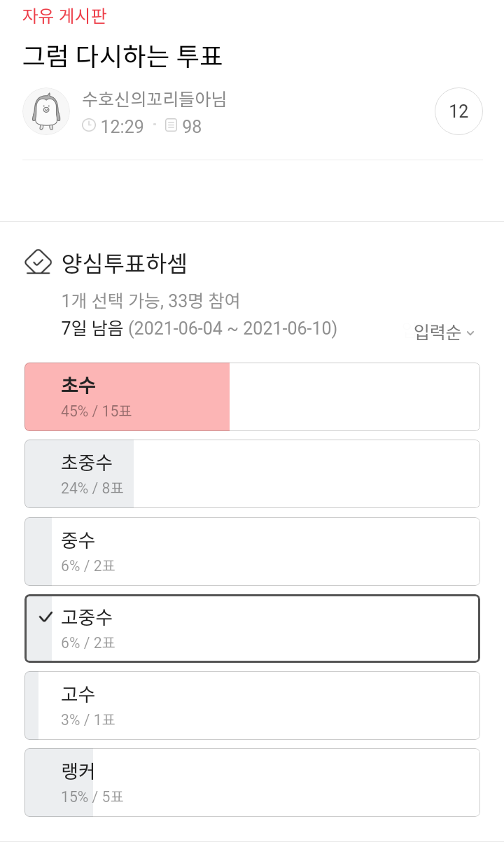The width and height of the screenshot is (504, 842).
Task: Select the 초중수 poll option
Action: pos(252,474)
